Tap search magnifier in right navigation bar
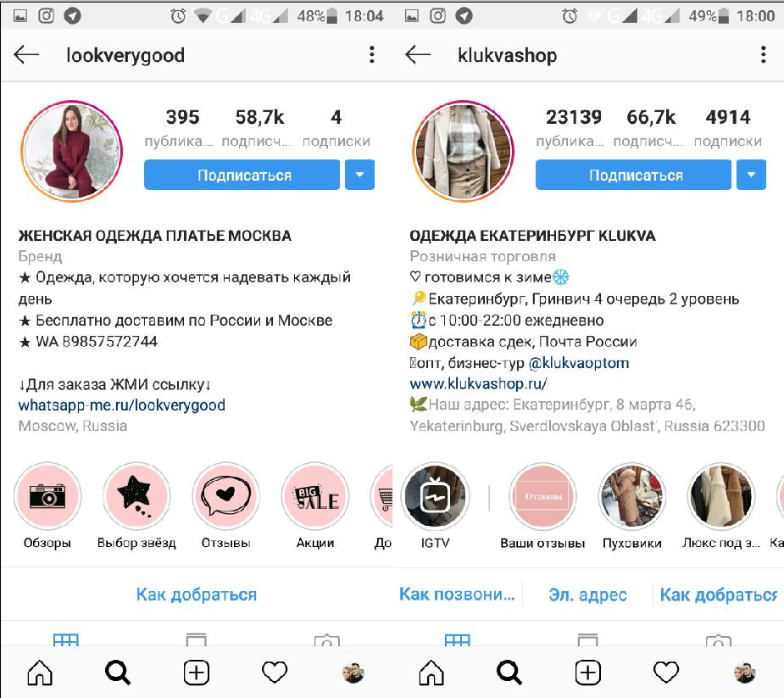The height and width of the screenshot is (698, 784). click(509, 672)
